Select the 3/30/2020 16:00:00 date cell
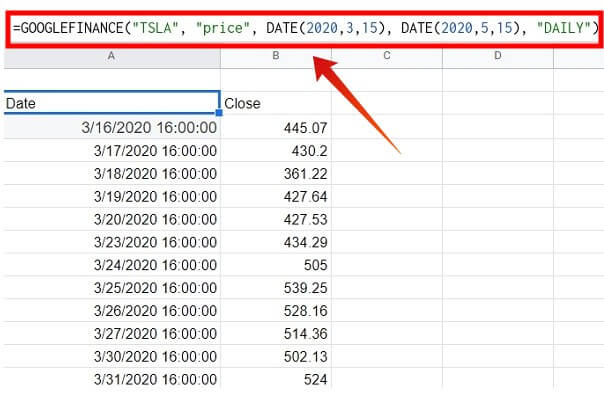604x393 pixels. [x=112, y=356]
